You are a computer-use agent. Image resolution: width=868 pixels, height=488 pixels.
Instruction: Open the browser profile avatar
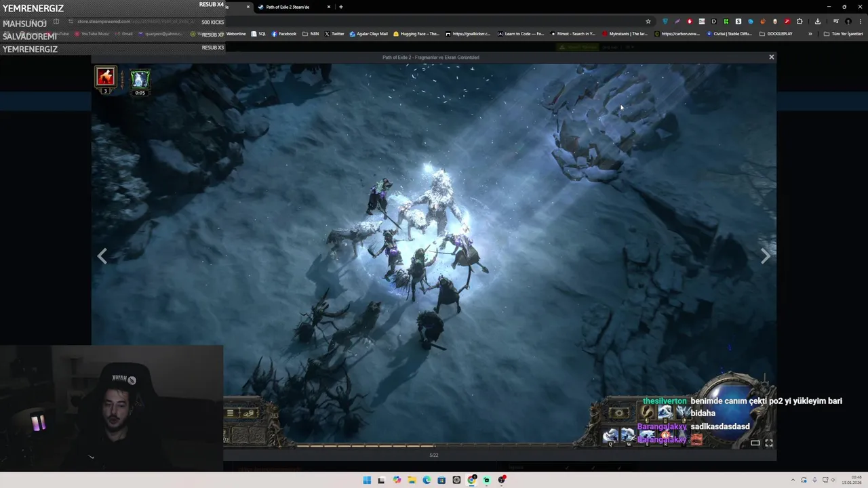848,21
